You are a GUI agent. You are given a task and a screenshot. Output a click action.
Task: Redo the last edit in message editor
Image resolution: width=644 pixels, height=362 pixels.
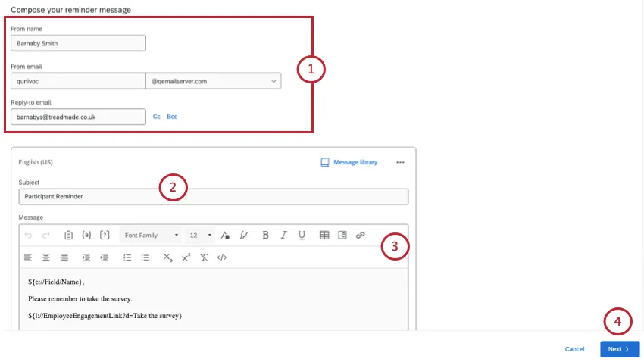(x=46, y=236)
